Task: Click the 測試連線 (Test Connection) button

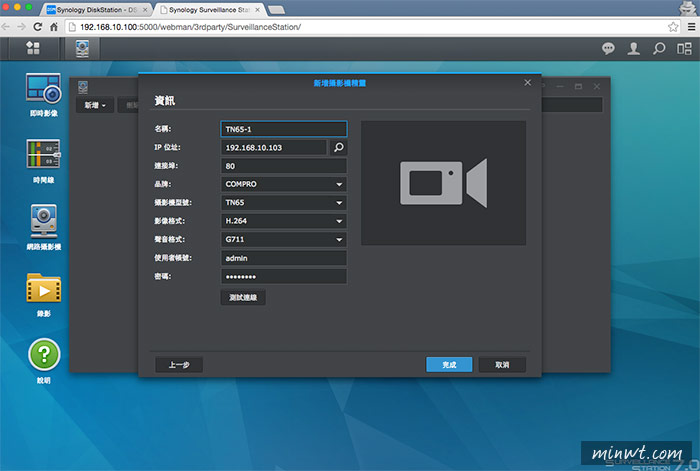Action: point(243,297)
